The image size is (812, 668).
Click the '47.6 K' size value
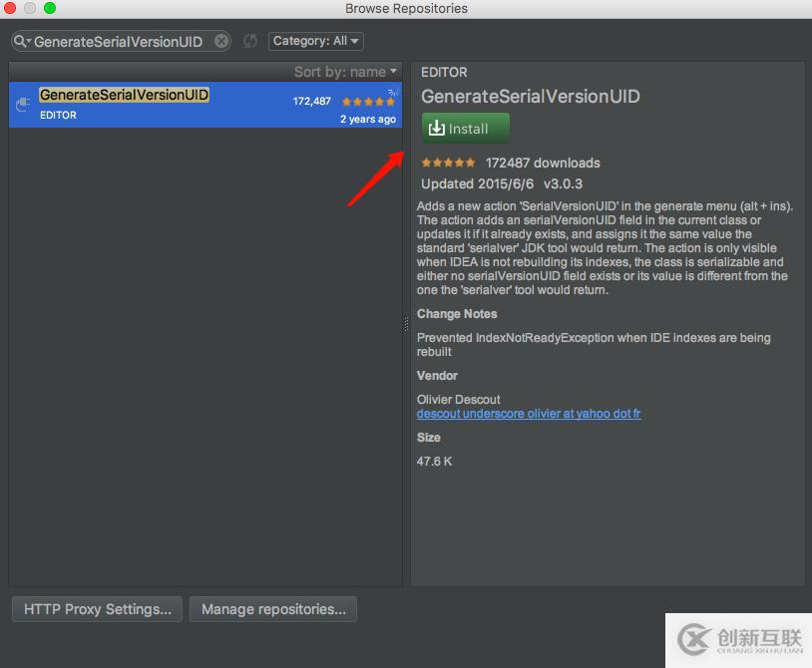(435, 461)
